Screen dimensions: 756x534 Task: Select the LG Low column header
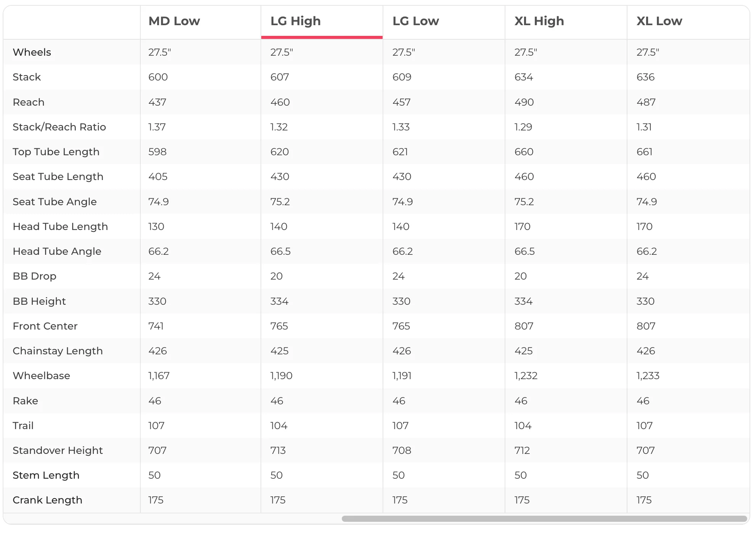[416, 21]
